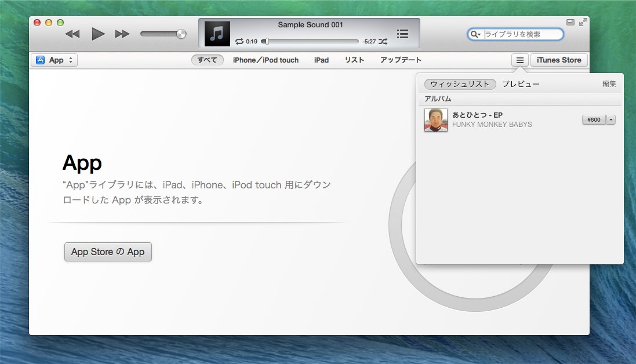Adjust the volume slider knob
The height and width of the screenshot is (364, 636).
point(181,34)
